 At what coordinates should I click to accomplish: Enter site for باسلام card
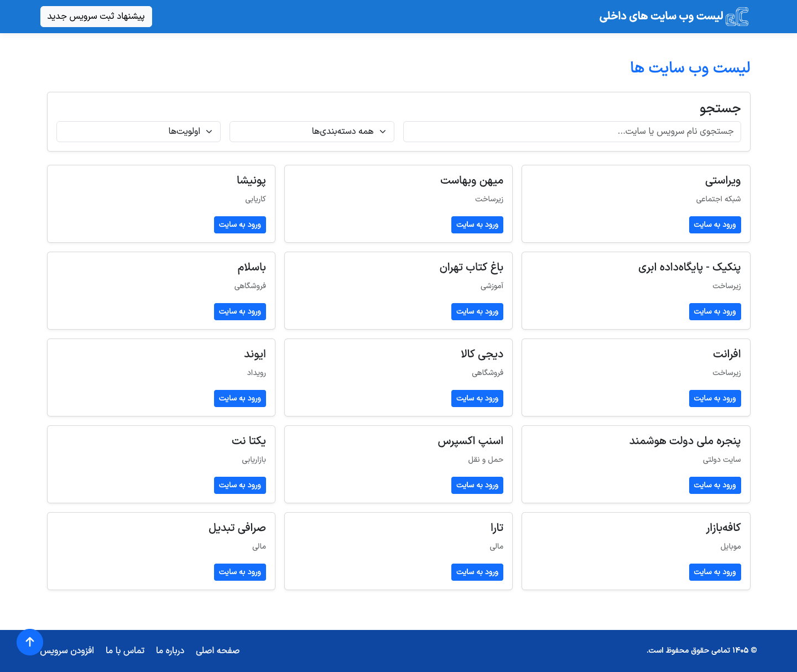tap(240, 311)
